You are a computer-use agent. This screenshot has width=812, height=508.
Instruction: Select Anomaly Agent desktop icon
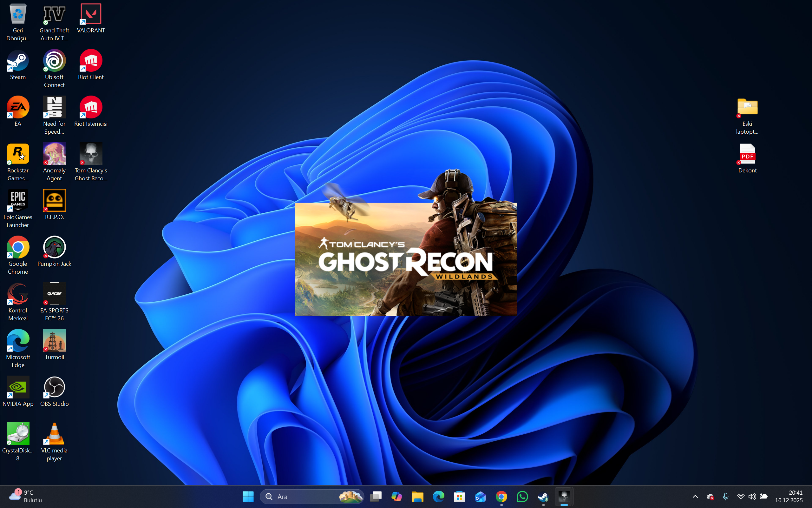[54, 162]
